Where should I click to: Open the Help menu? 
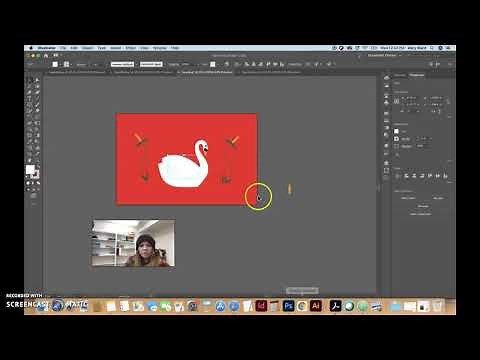point(175,48)
